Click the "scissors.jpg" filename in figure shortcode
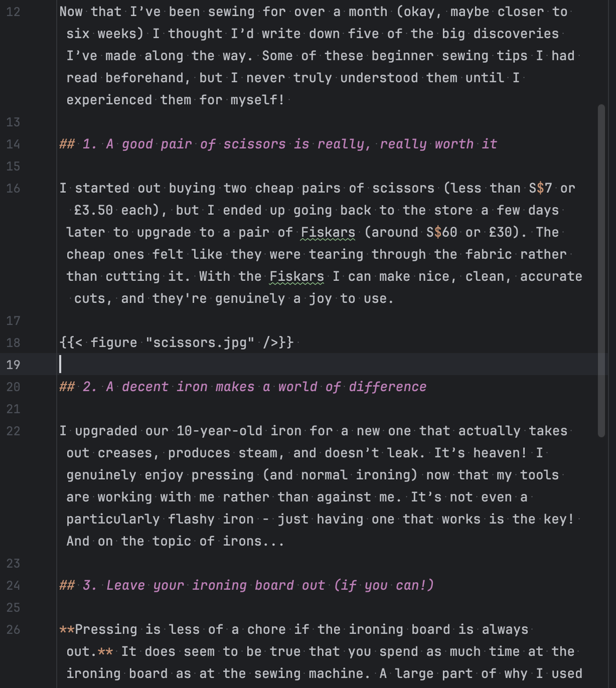This screenshot has height=688, width=616. [x=200, y=342]
